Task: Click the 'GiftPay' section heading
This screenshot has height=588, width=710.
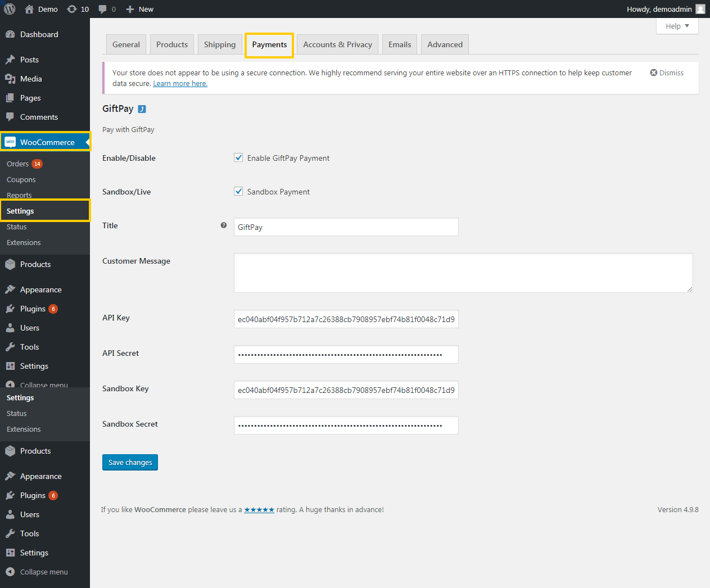Action: 118,108
